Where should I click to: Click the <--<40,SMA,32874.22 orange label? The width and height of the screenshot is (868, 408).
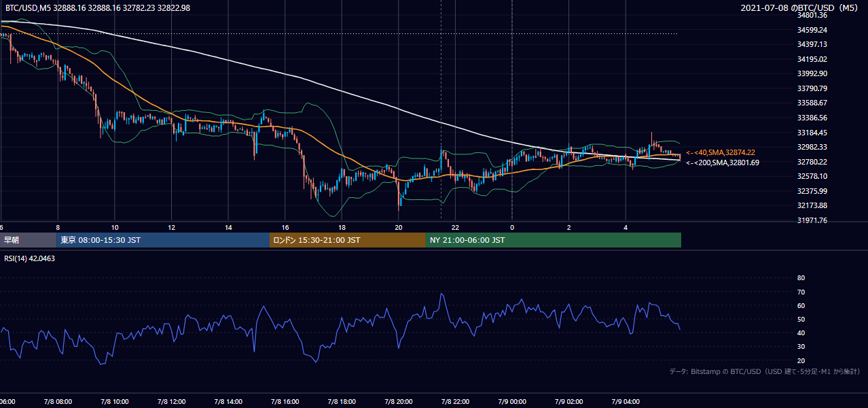click(x=721, y=153)
